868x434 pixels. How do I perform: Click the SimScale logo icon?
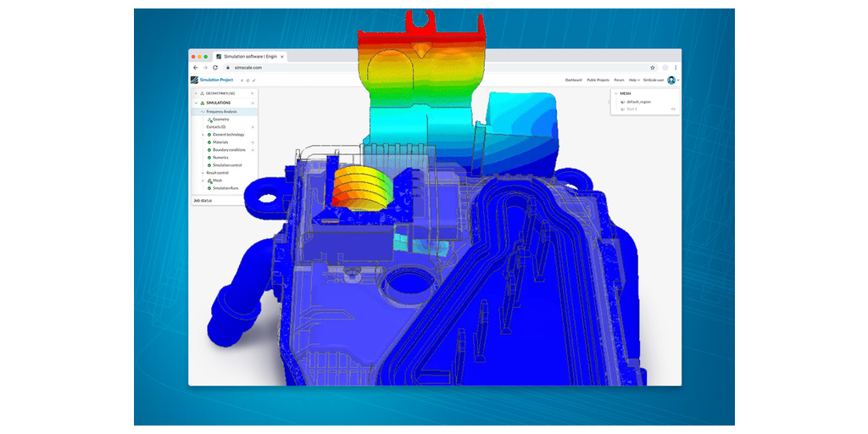[194, 80]
